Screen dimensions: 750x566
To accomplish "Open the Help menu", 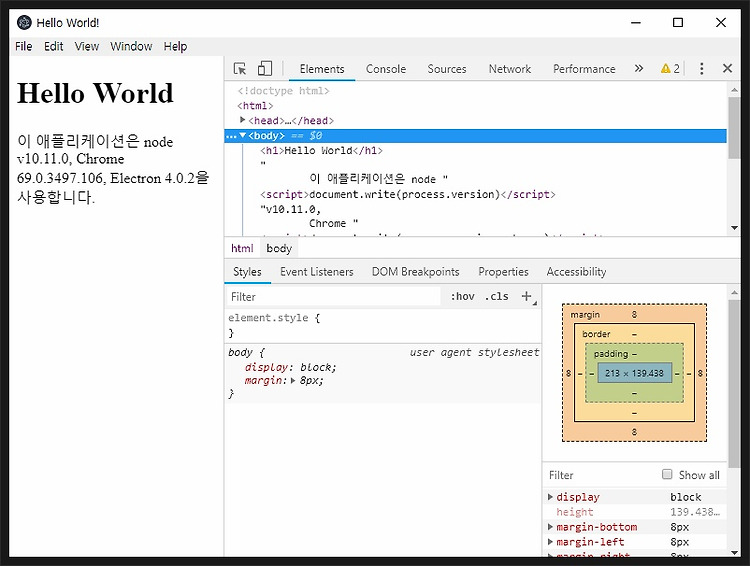I will pyautogui.click(x=175, y=46).
